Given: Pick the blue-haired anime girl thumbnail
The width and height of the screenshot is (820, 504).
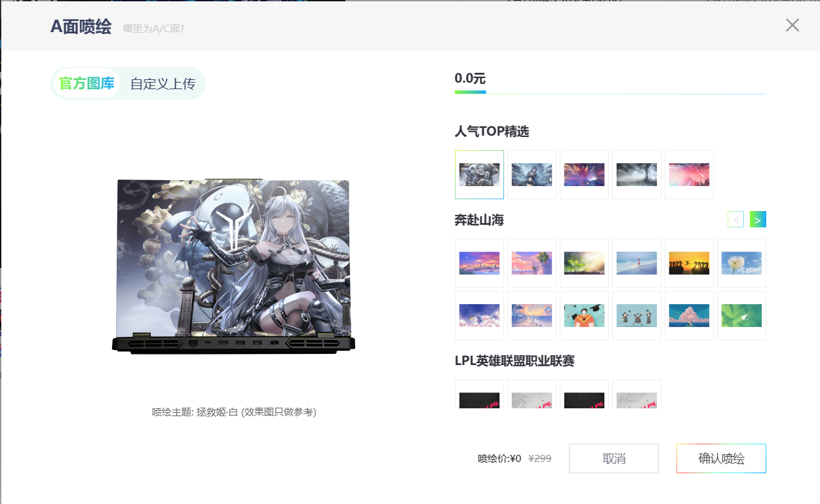Looking at the screenshot, I should click(x=532, y=174).
